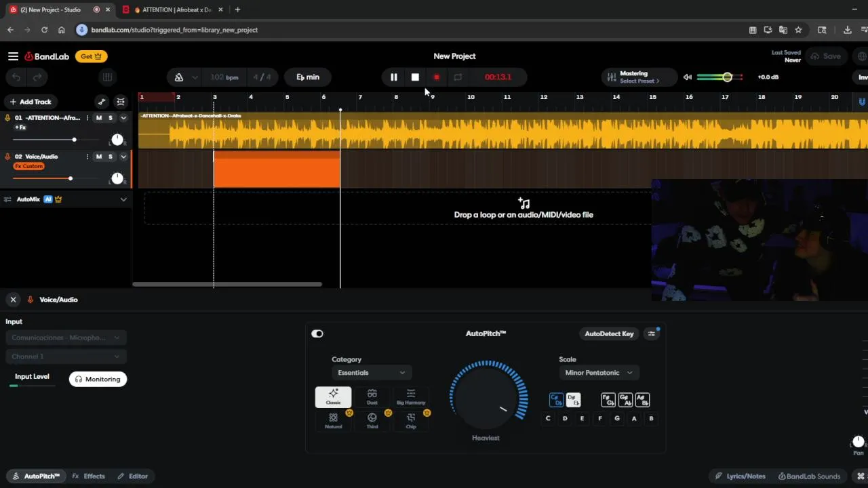Click the Monitoring button
868x488 pixels.
coord(98,380)
